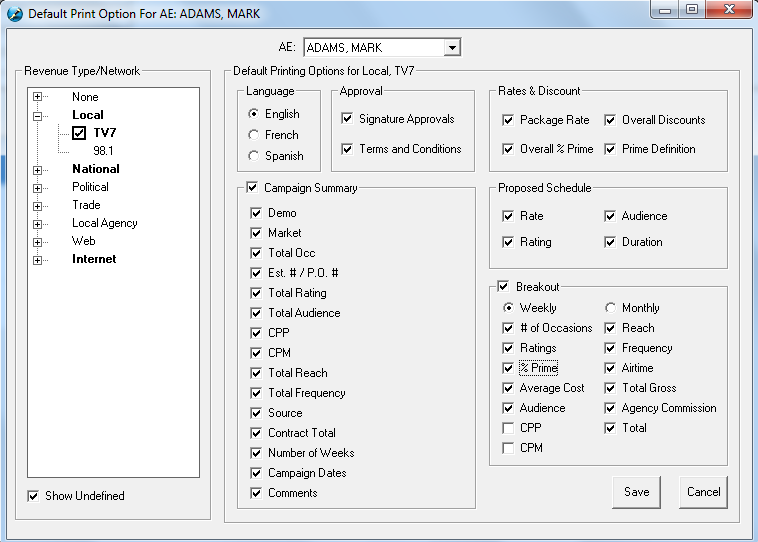Toggle the TV7 network checkbox
This screenshot has width=758, height=542.
(x=79, y=133)
